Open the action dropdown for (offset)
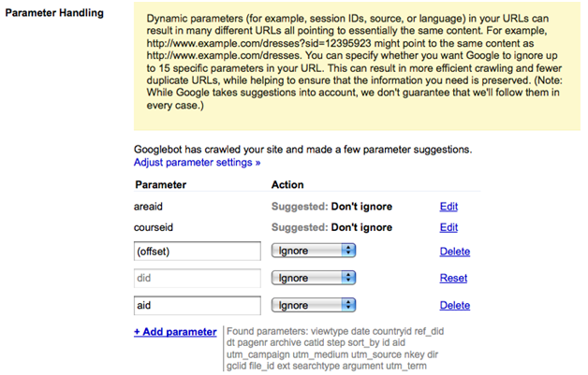588x375 pixels. (314, 252)
